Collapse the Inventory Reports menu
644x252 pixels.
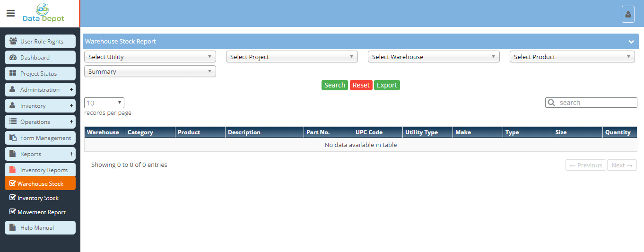[71, 170]
